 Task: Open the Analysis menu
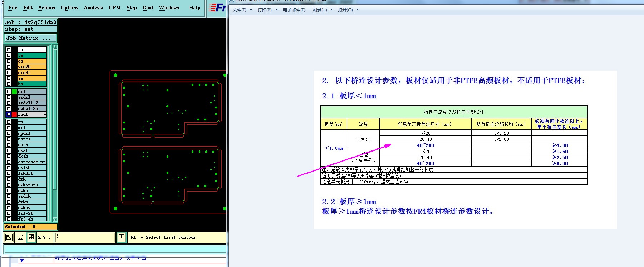coord(93,8)
